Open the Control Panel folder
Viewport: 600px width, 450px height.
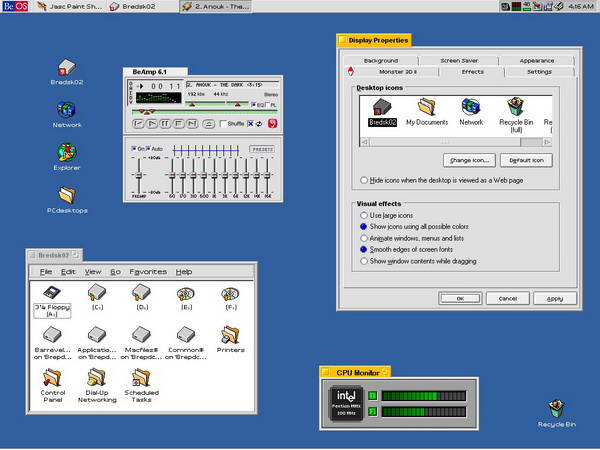52,377
